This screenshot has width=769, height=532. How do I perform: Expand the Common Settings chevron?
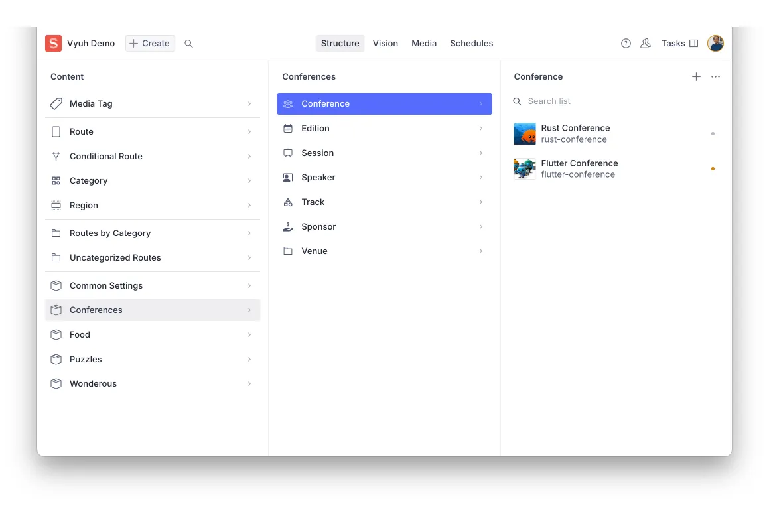coord(249,285)
